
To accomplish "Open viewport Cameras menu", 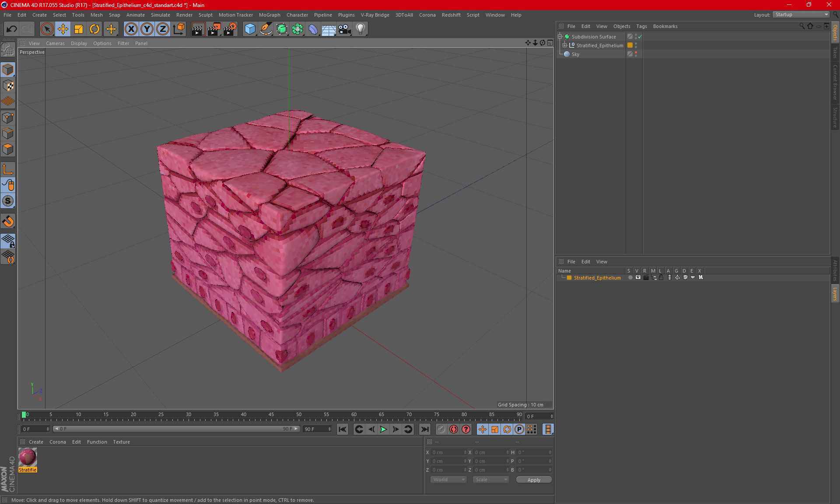I will 55,43.
